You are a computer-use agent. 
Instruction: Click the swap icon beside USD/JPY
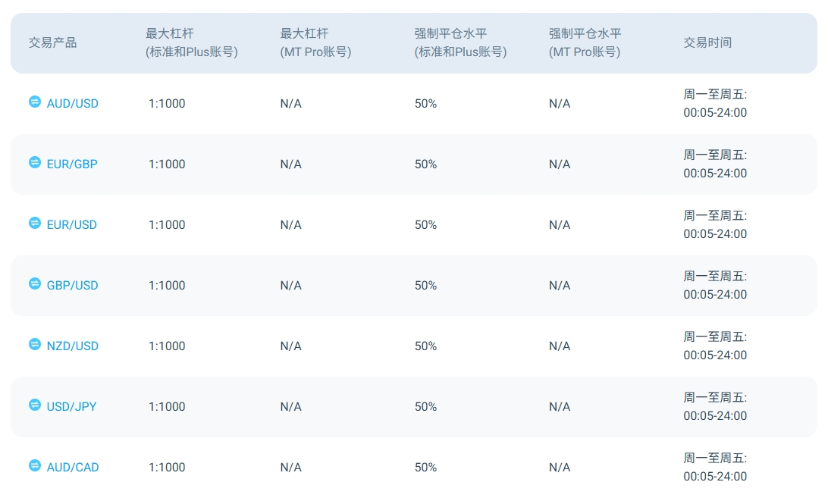click(35, 405)
